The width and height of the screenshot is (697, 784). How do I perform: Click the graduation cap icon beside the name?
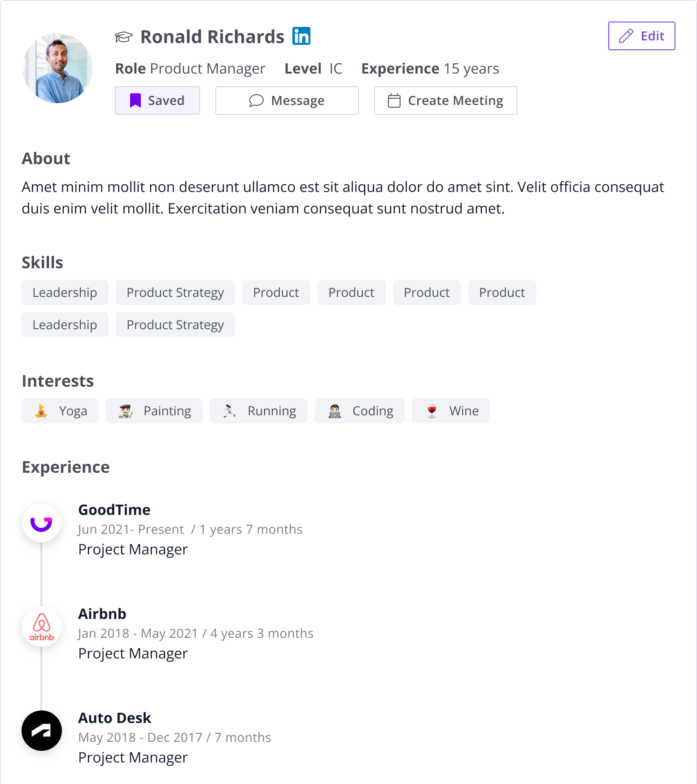(x=124, y=37)
